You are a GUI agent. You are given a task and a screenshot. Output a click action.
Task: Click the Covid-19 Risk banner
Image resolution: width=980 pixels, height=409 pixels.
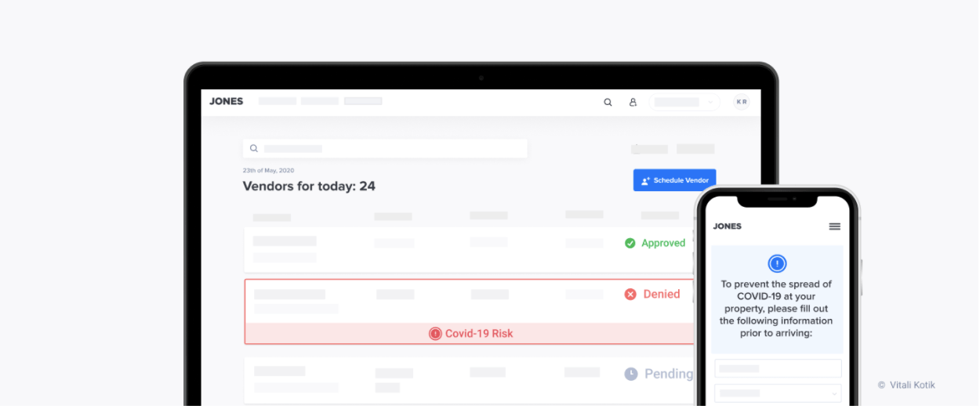tap(470, 334)
